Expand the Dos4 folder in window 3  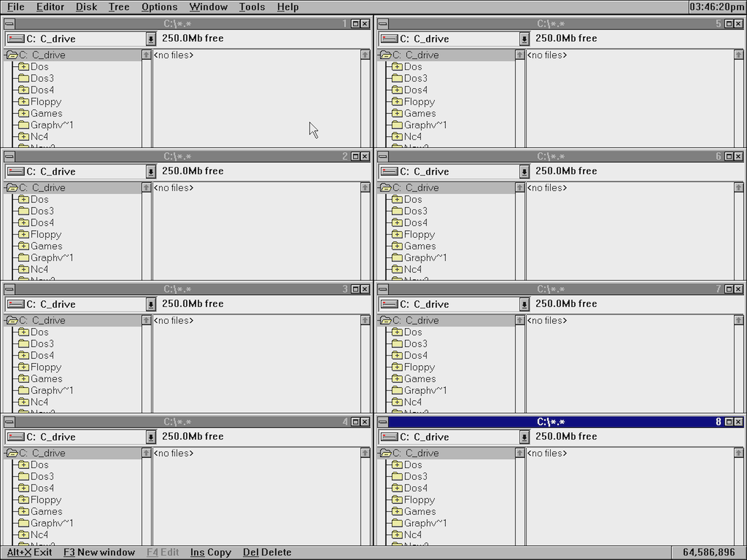pyautogui.click(x=23, y=355)
